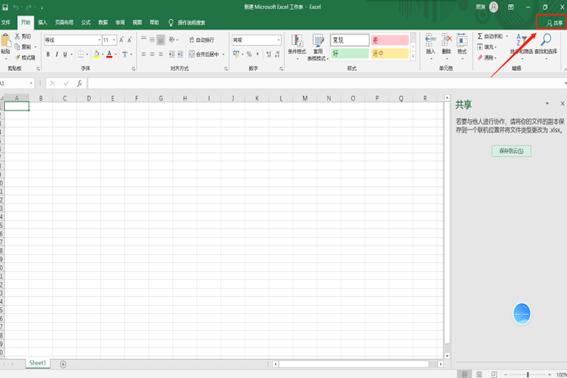Toggle Center alignment
This screenshot has width=567, height=378.
click(152, 54)
